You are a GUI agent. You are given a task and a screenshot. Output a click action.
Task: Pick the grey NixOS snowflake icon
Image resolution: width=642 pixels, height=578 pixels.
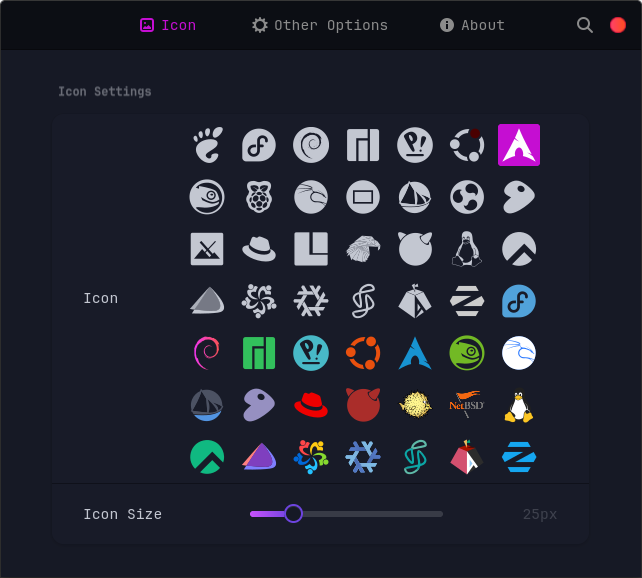pyautogui.click(x=311, y=301)
